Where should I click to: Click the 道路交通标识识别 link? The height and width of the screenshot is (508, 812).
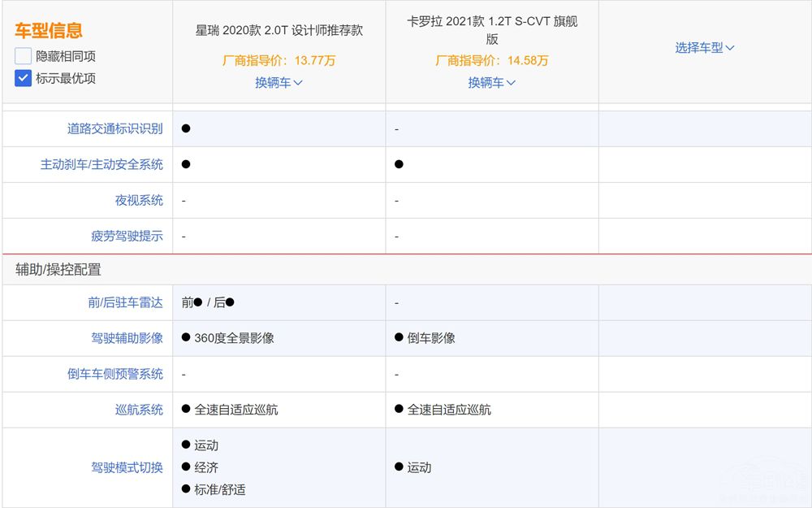(114, 128)
